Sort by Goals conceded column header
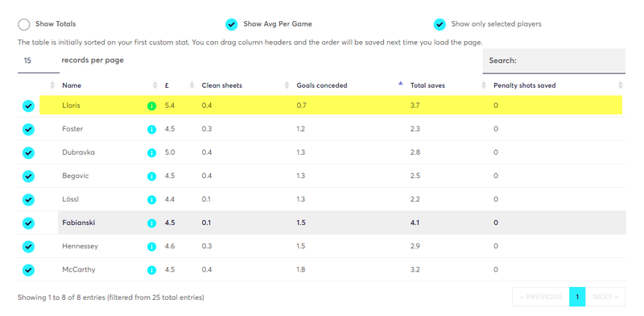This screenshot has width=644, height=316. click(x=321, y=85)
